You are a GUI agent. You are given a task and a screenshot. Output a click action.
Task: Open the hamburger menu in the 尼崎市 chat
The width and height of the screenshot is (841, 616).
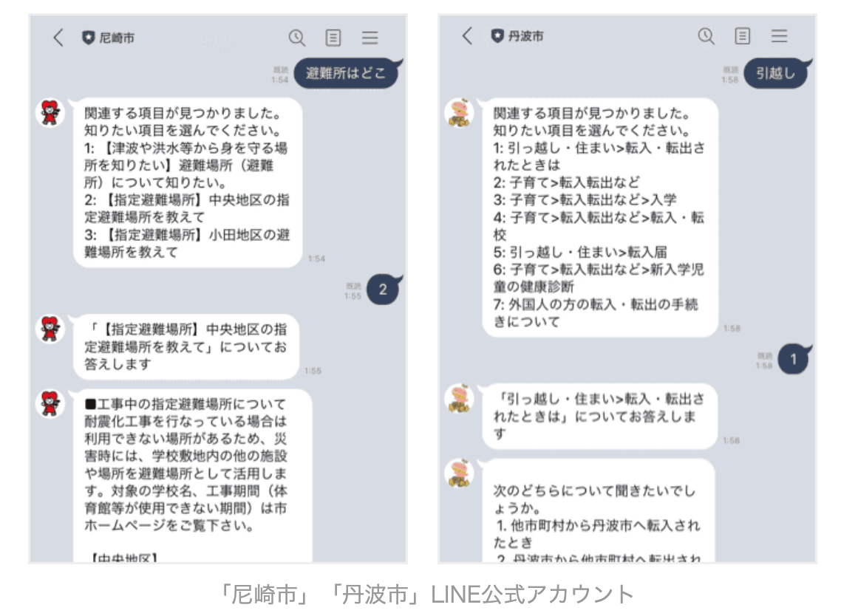[370, 38]
